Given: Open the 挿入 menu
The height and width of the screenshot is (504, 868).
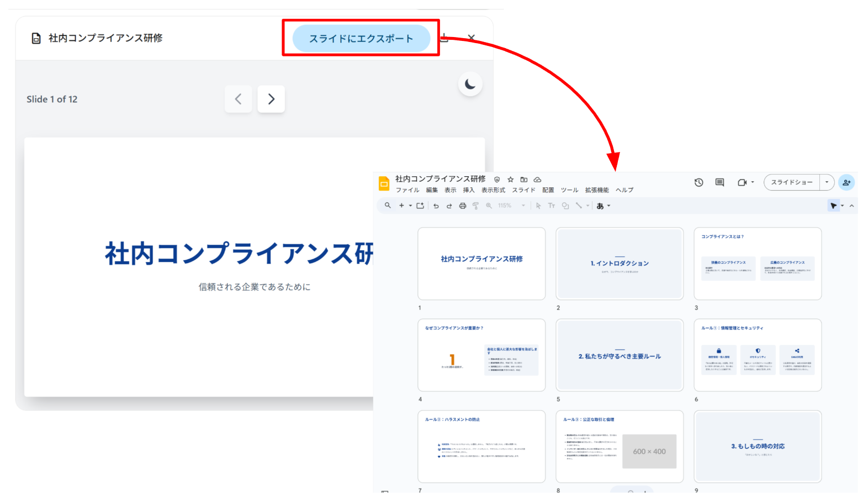Looking at the screenshot, I should click(469, 190).
